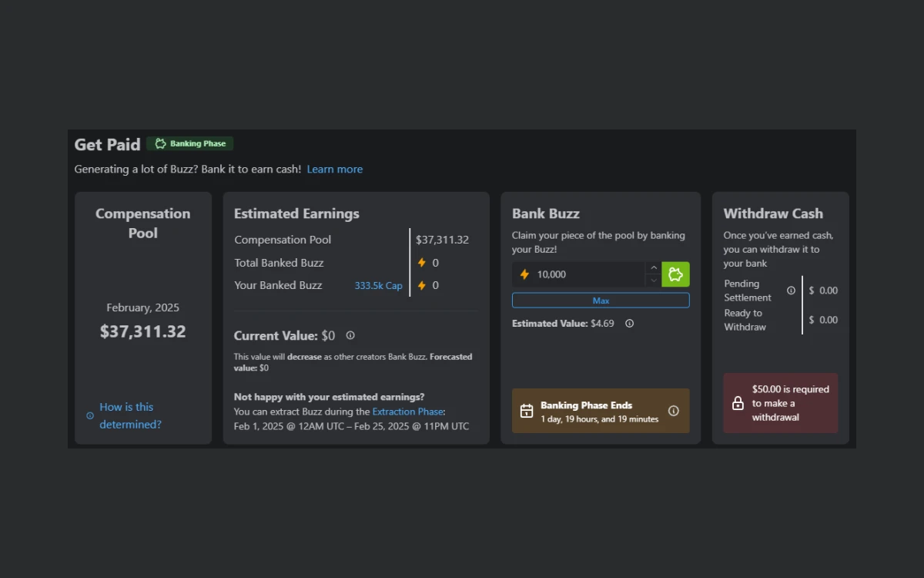Click the February, 2025 text
This screenshot has width=924, height=578.
(142, 307)
